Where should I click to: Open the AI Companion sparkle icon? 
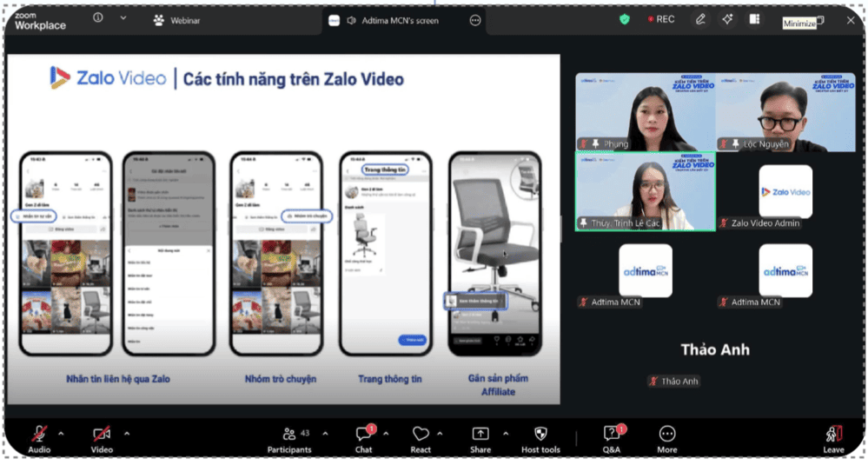(727, 19)
